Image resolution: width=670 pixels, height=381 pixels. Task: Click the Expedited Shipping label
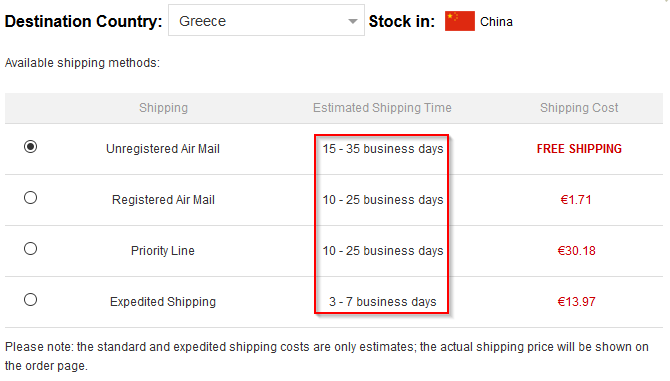tap(163, 302)
